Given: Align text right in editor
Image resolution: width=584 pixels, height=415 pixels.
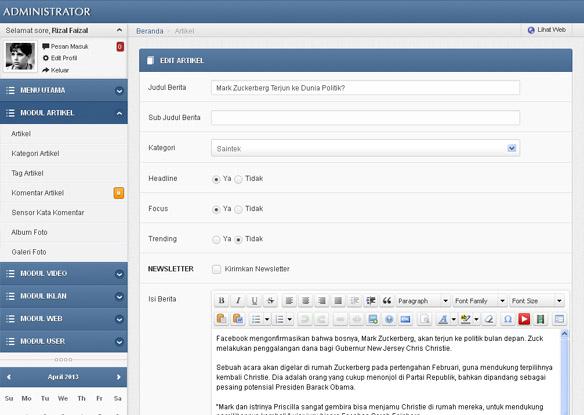Looking at the screenshot, I should click(322, 301).
